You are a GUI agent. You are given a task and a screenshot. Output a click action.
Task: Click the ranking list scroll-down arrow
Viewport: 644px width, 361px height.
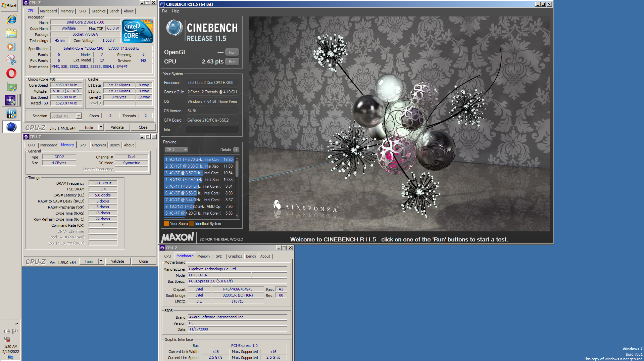click(237, 216)
